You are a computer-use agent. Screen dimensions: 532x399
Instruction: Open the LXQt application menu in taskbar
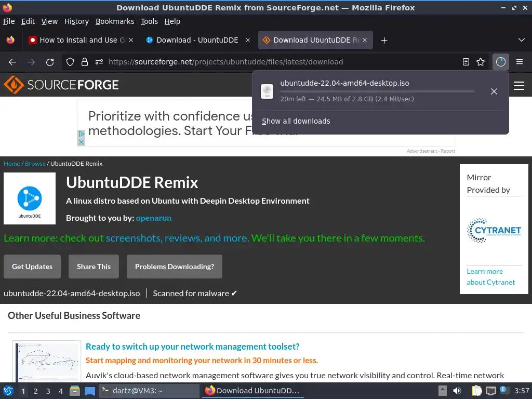coord(8,391)
